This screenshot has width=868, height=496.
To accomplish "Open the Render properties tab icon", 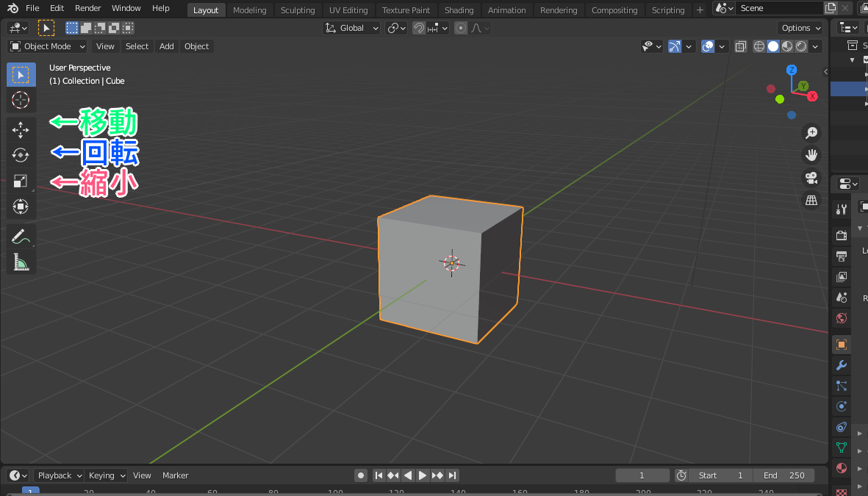I will point(842,235).
